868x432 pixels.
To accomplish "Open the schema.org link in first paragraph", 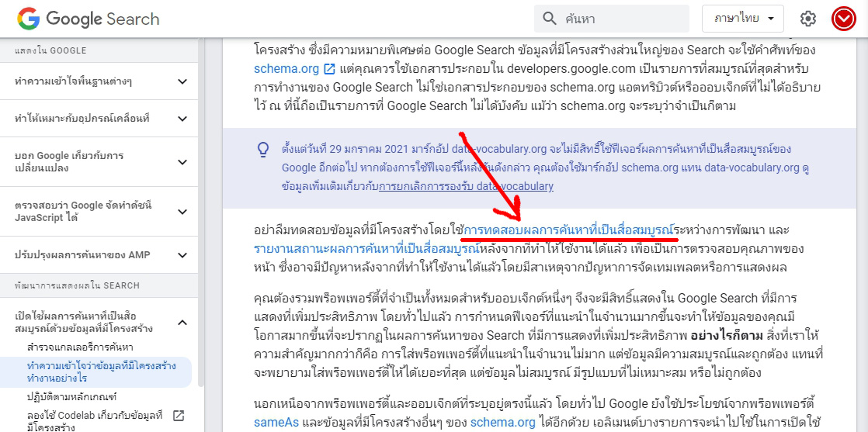I will point(286,69).
